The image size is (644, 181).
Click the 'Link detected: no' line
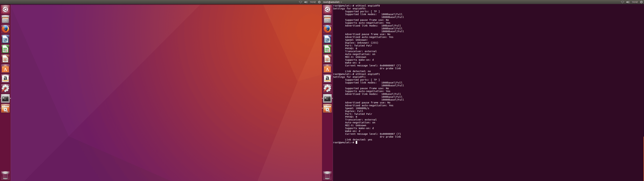[x=358, y=71]
